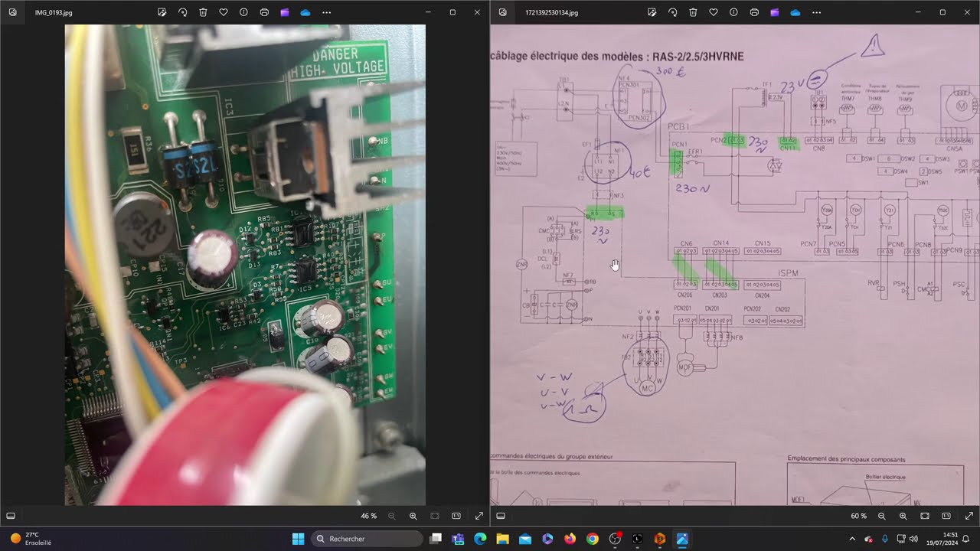The height and width of the screenshot is (551, 980).
Task: Zoom in on IMG_0193.jpg photo
Action: tap(413, 516)
